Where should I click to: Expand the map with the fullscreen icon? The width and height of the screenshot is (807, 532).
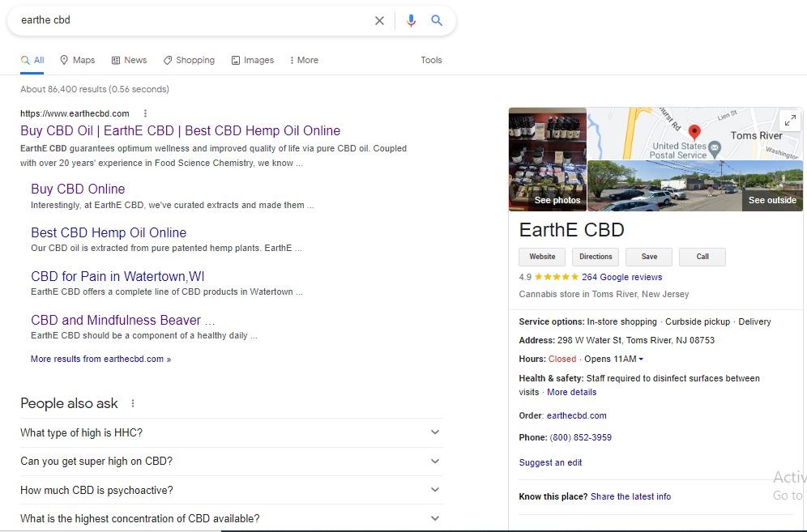(789, 121)
